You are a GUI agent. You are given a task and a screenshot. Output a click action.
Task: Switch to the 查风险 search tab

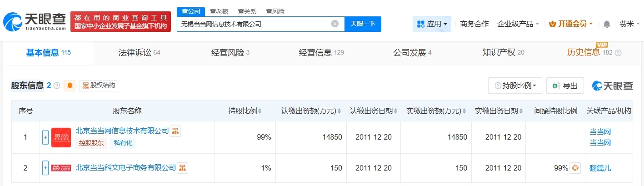(275, 11)
